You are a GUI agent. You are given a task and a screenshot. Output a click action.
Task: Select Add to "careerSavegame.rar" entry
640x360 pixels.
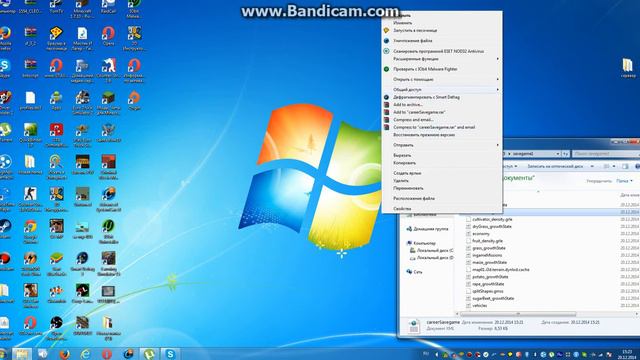click(419, 112)
